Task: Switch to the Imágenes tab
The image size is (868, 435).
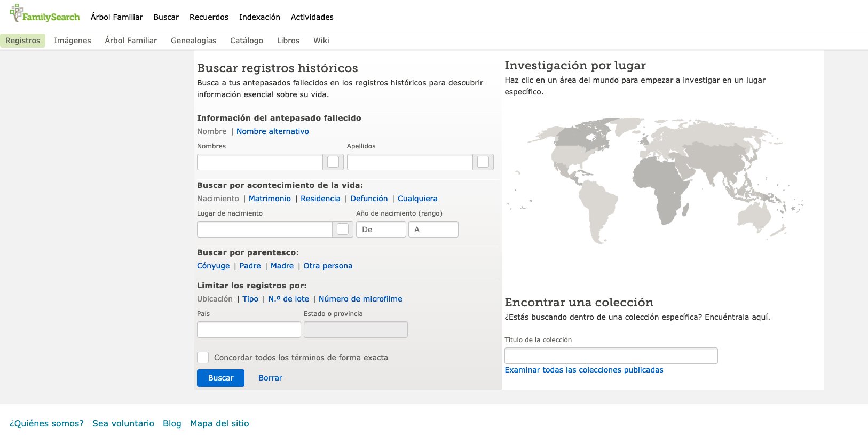Action: coord(72,41)
